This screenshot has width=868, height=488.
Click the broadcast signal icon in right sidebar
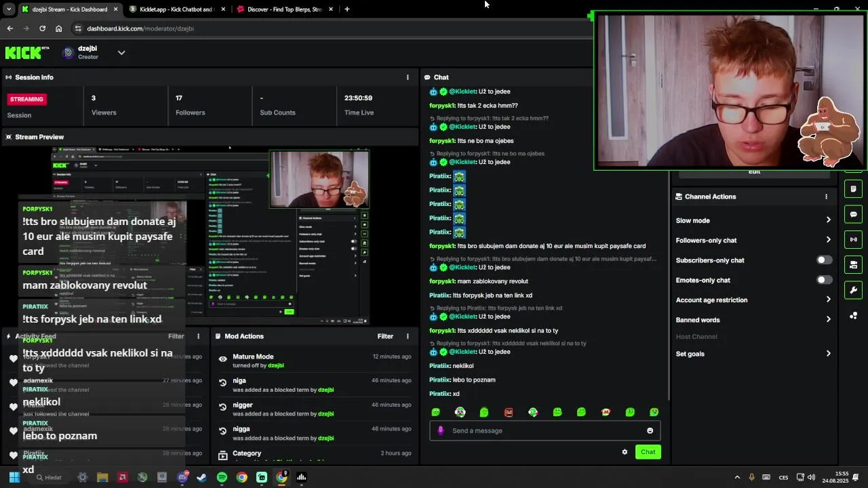853,239
